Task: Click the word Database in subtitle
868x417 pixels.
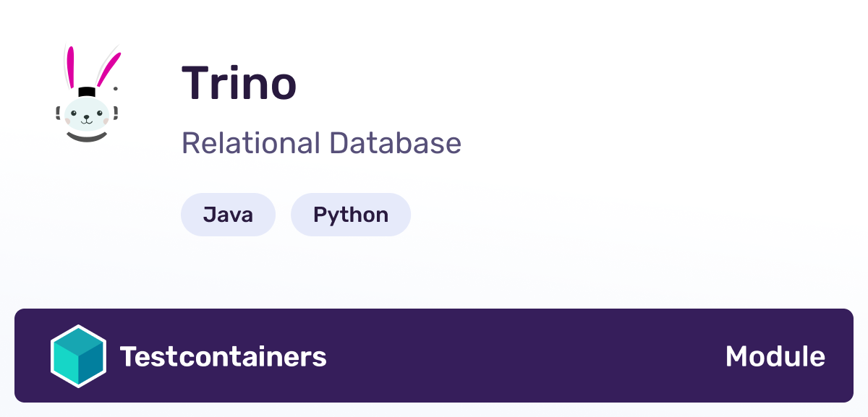Action: point(396,143)
